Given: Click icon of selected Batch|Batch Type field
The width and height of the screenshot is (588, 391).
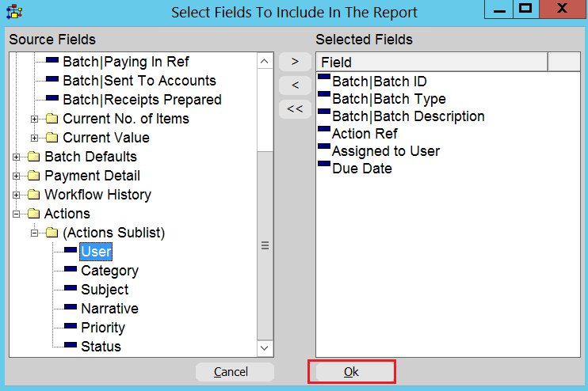Looking at the screenshot, I should (324, 94).
